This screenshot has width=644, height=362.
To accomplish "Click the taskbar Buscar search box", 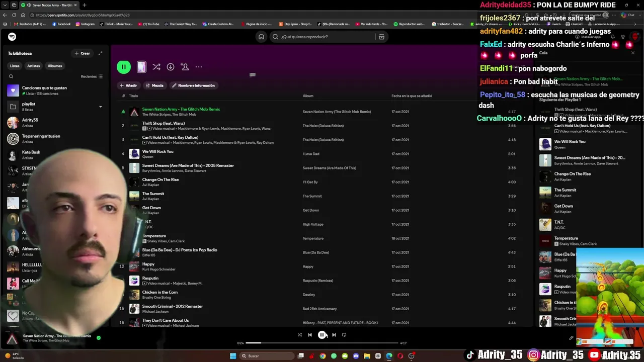I will coord(266,356).
